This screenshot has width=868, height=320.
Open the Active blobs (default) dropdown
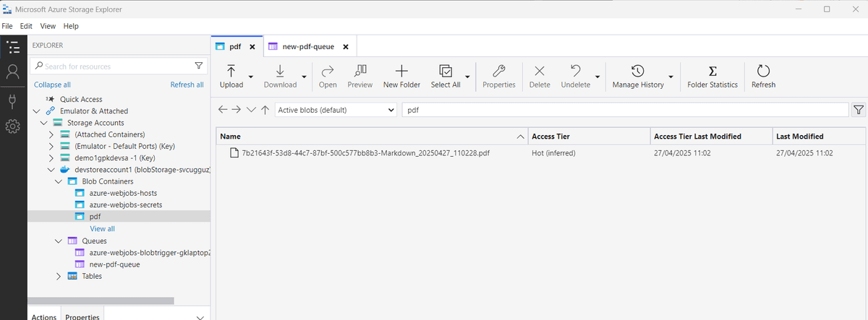tap(334, 110)
